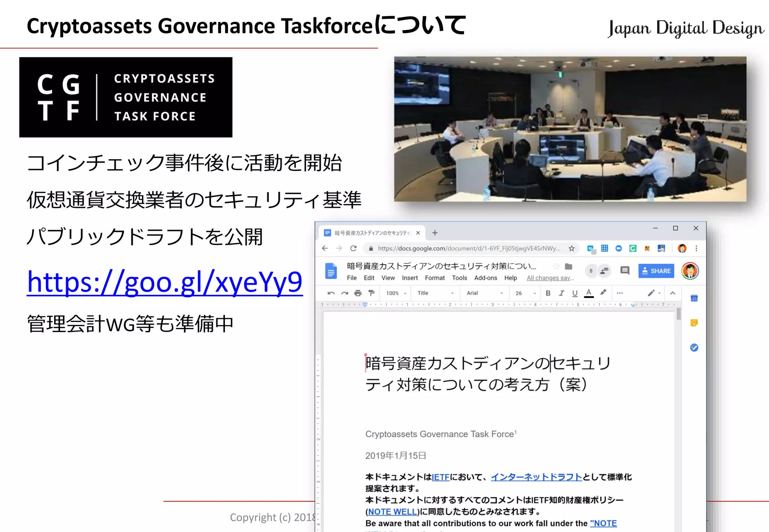The image size is (769, 532).
Task: Click the Google Docs home icon
Action: [331, 271]
